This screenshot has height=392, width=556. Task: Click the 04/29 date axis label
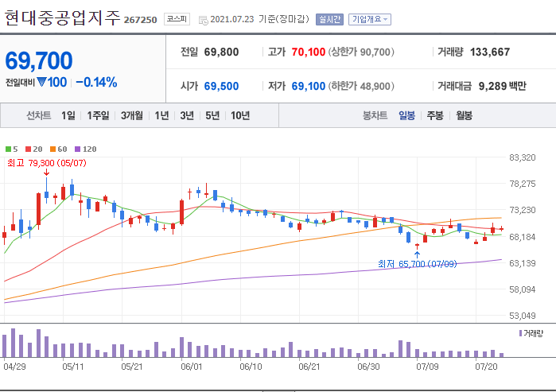click(x=14, y=366)
